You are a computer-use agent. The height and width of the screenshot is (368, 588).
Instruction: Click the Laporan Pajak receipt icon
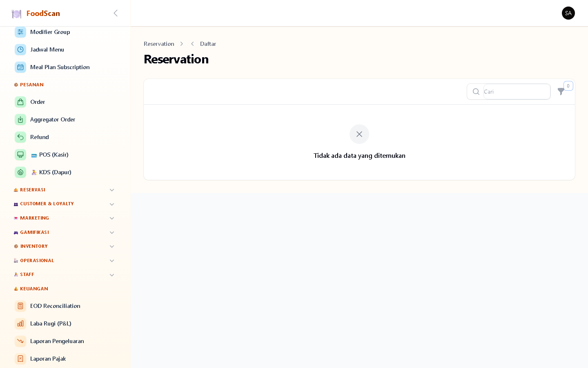pos(20,359)
